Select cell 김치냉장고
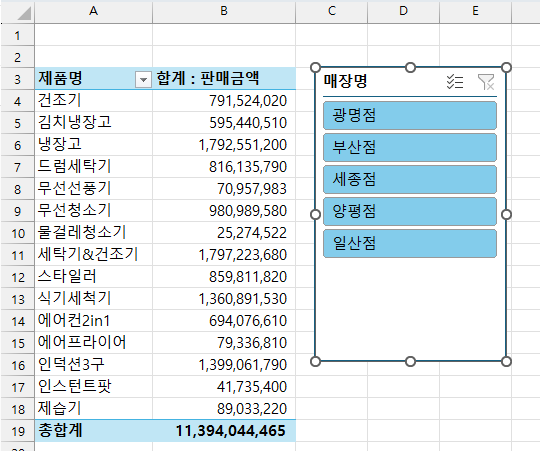540x451 pixels. 93,123
